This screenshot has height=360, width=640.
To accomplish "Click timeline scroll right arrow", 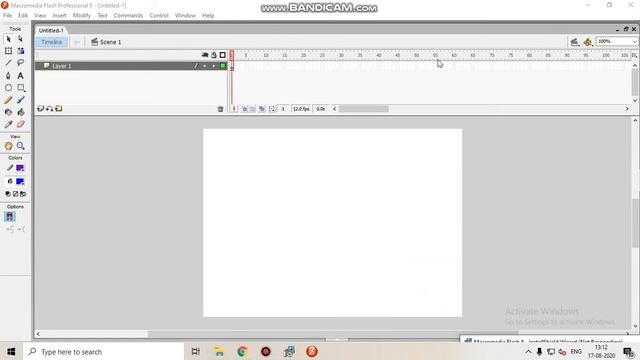I will [x=627, y=109].
